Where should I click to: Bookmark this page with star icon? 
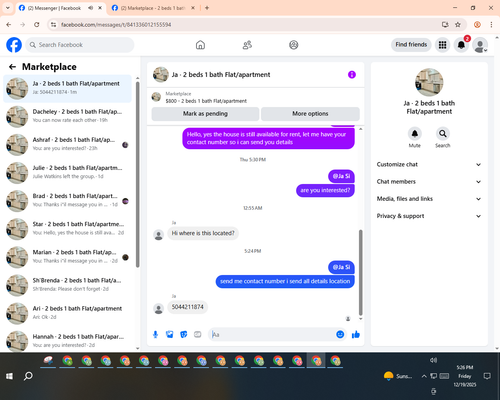click(x=458, y=25)
